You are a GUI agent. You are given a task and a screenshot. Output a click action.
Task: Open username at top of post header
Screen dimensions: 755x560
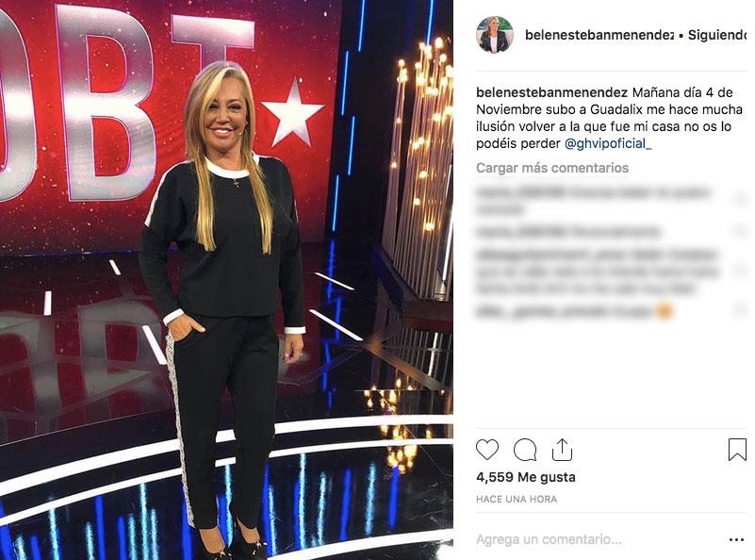pyautogui.click(x=599, y=35)
